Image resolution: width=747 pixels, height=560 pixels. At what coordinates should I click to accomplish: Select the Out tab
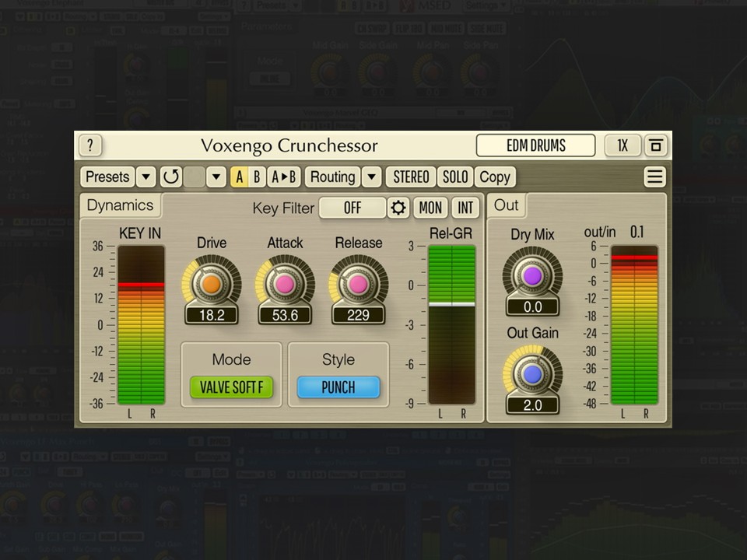tap(506, 205)
